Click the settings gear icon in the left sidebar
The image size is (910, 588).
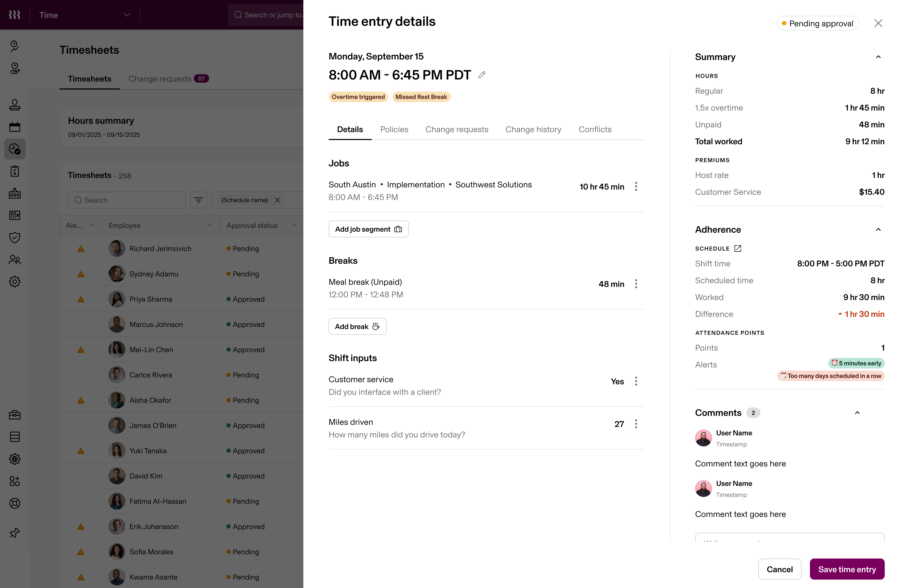15,282
